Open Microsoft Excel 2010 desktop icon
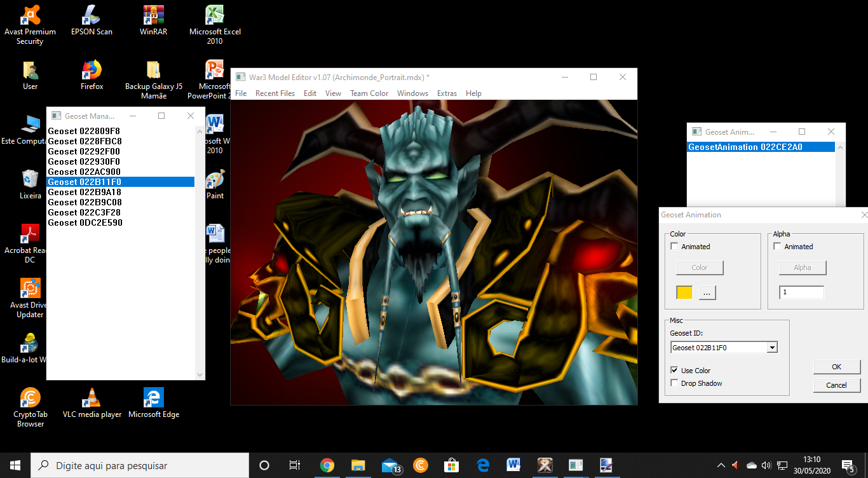The image size is (868, 478). [215, 25]
